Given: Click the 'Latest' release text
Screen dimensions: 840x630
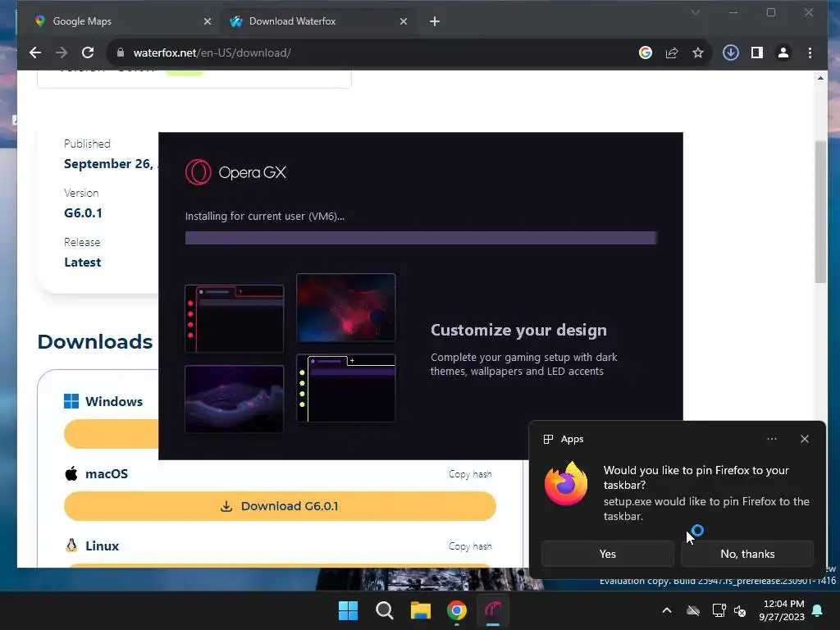Looking at the screenshot, I should 83,262.
